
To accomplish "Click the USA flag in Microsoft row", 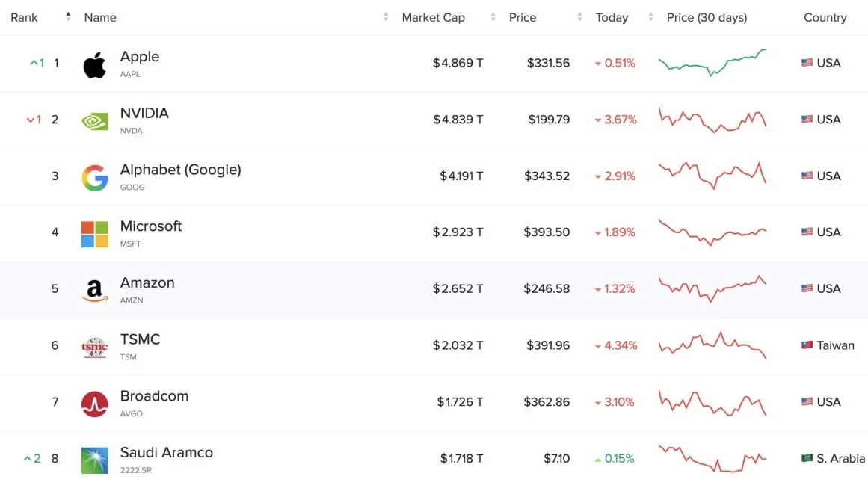I will 807,232.
